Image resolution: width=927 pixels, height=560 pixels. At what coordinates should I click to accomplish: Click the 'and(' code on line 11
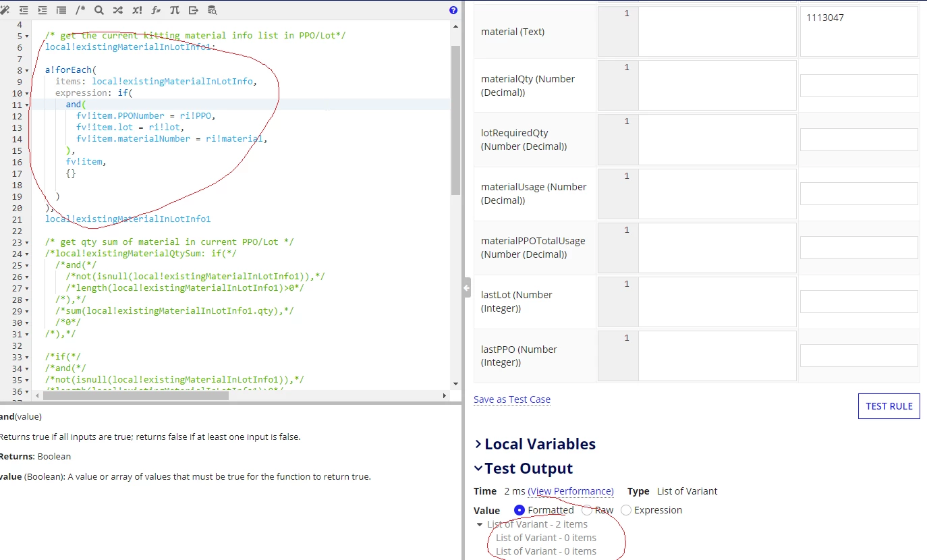76,105
